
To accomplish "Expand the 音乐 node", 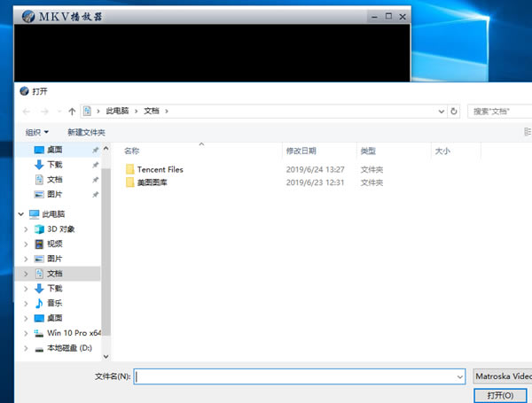I will 26,304.
